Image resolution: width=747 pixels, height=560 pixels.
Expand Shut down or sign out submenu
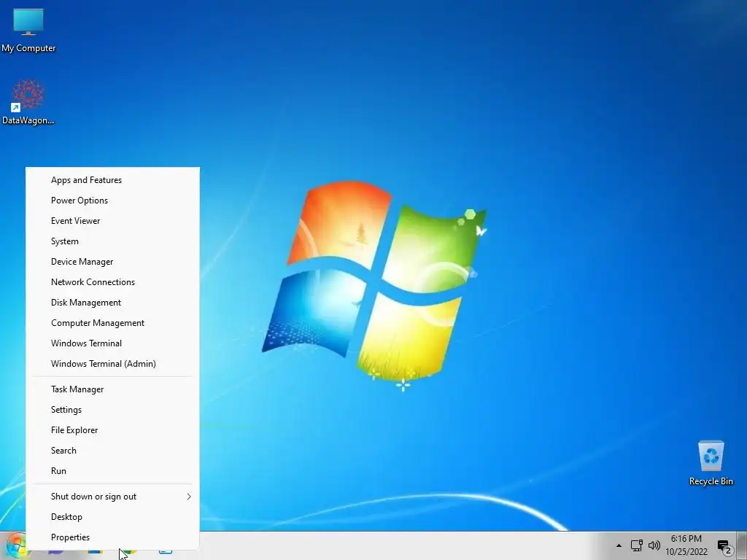112,497
